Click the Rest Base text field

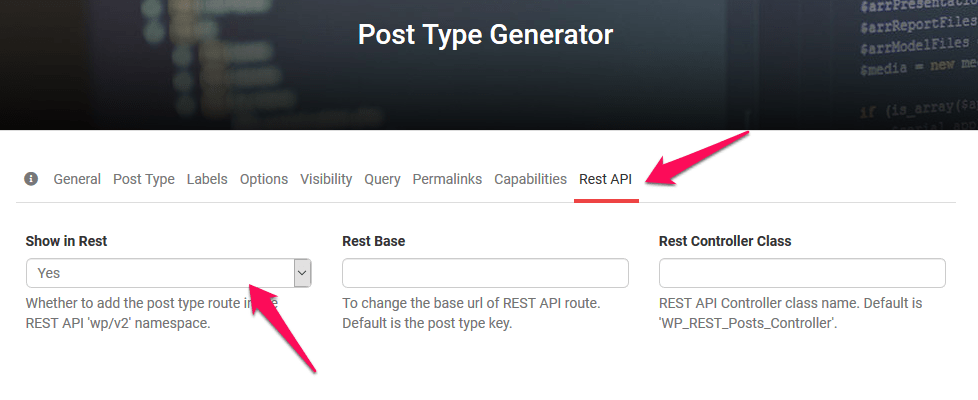485,273
